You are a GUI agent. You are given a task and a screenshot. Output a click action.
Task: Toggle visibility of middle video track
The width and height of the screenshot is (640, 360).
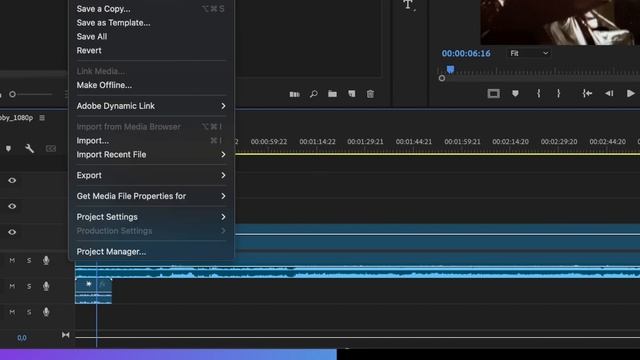pyautogui.click(x=12, y=206)
